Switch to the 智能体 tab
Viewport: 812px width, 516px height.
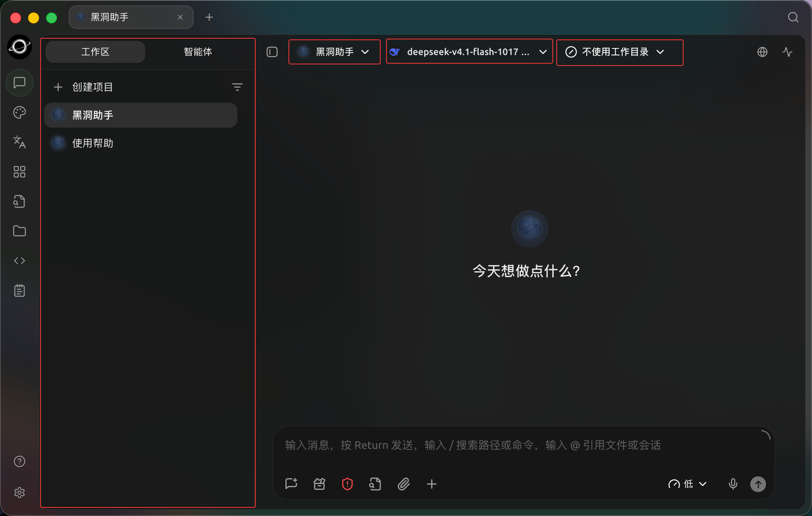[x=198, y=52]
